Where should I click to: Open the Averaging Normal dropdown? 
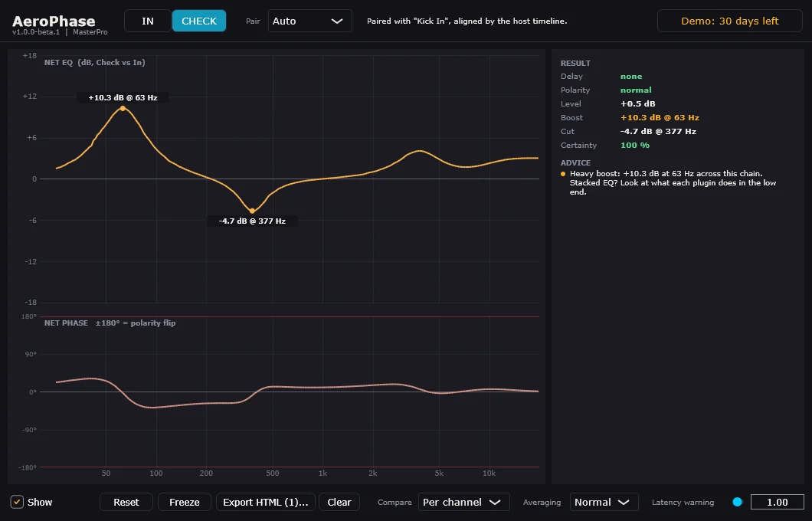pos(604,502)
